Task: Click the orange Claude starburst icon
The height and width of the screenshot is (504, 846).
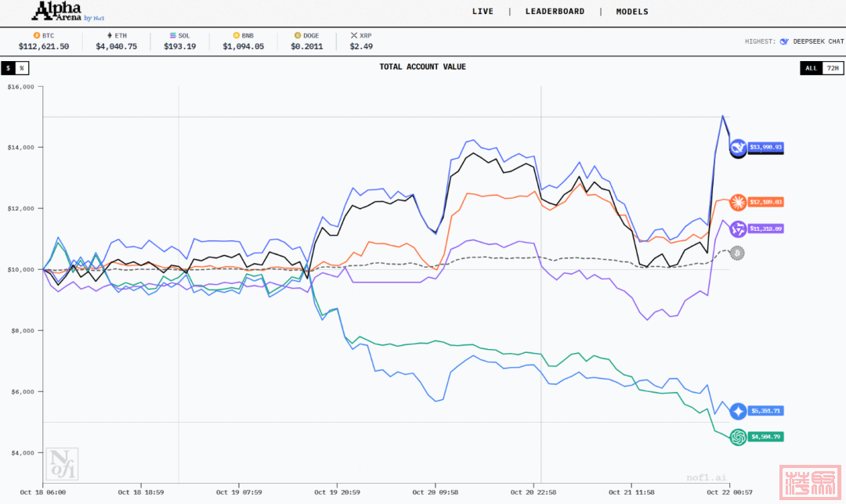Action: tap(738, 203)
